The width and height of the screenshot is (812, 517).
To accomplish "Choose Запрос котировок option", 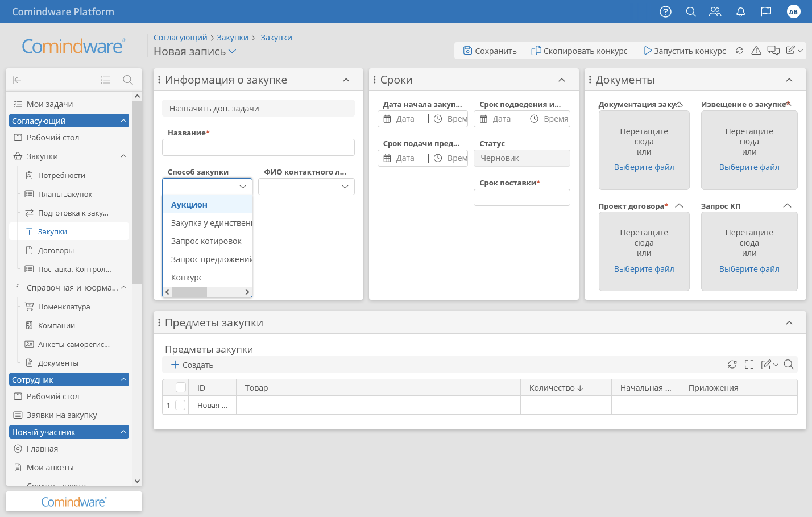I will (207, 241).
